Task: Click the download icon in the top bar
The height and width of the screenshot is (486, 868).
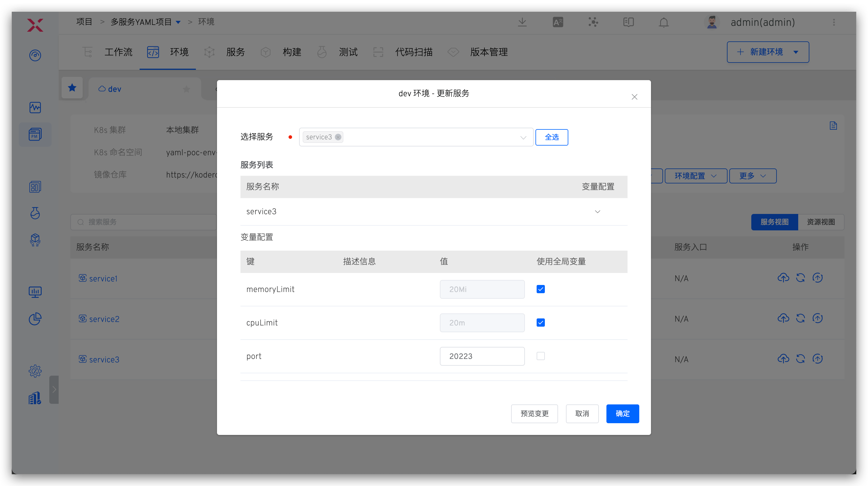Action: (x=522, y=22)
